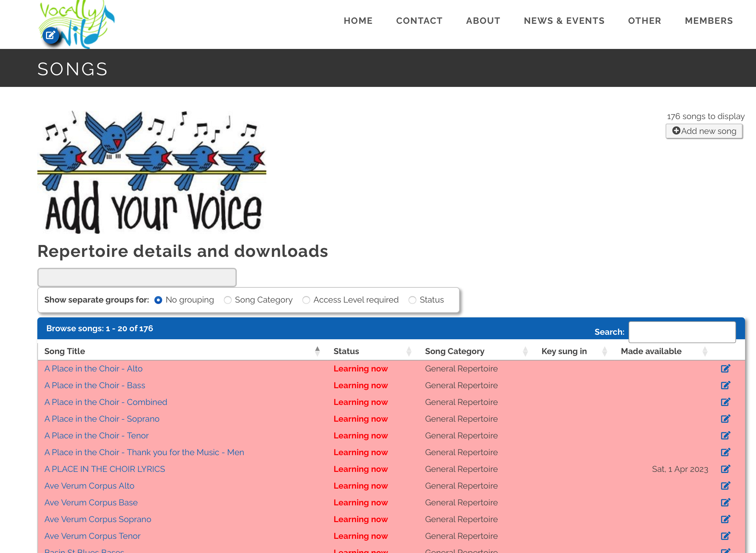Image resolution: width=756 pixels, height=553 pixels.
Task: Edit the song A Place in the Choir - Soprano
Action: (725, 419)
